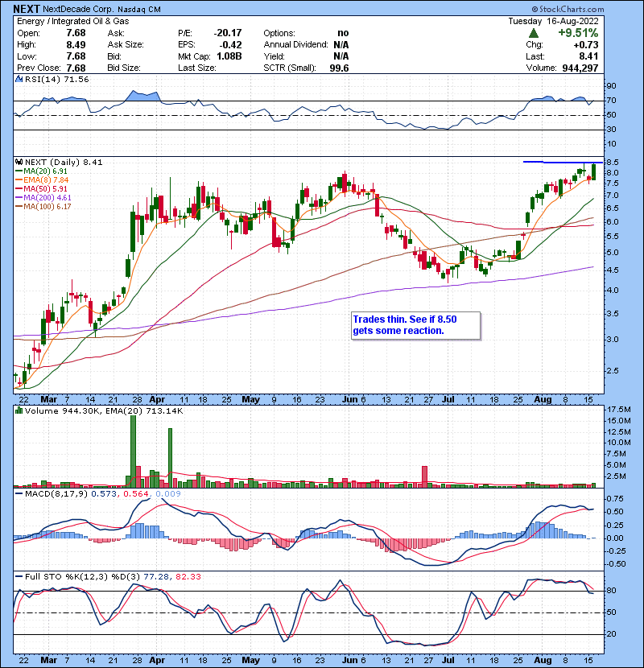
Task: Click the EPS value -0.42
Action: coord(231,45)
